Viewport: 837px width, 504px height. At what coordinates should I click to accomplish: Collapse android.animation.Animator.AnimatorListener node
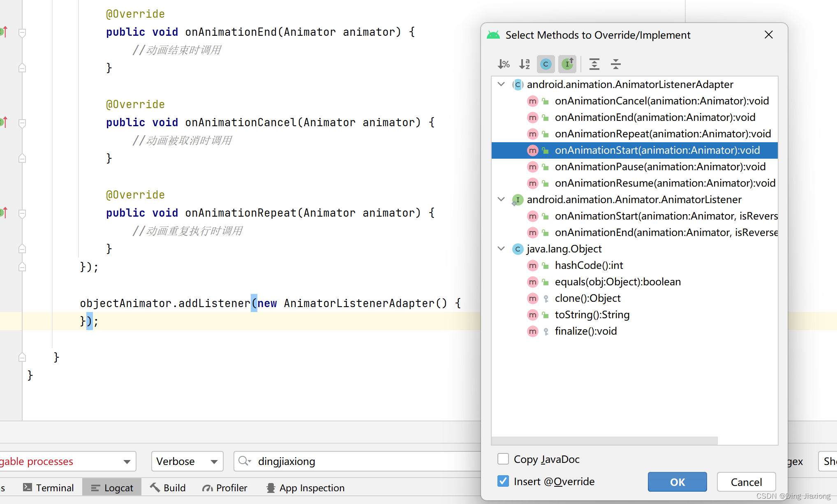click(501, 199)
